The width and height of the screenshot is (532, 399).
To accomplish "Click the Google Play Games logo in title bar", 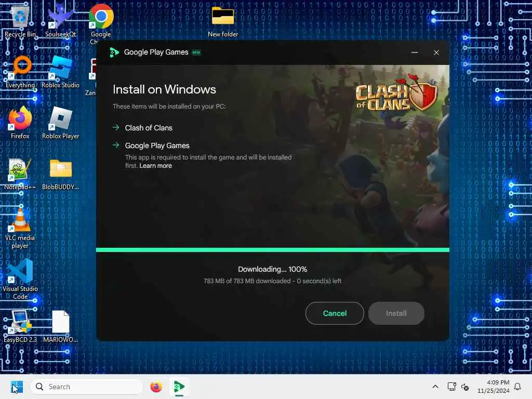I will click(114, 52).
